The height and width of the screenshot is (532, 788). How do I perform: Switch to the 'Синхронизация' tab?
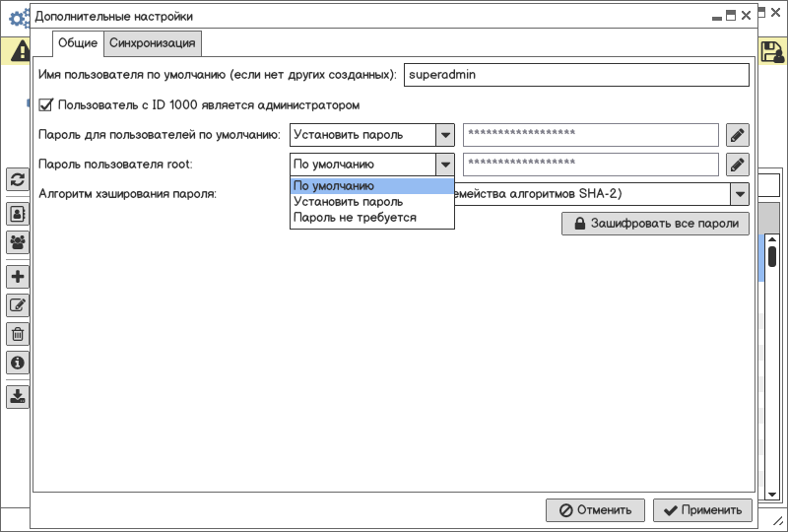click(x=153, y=43)
